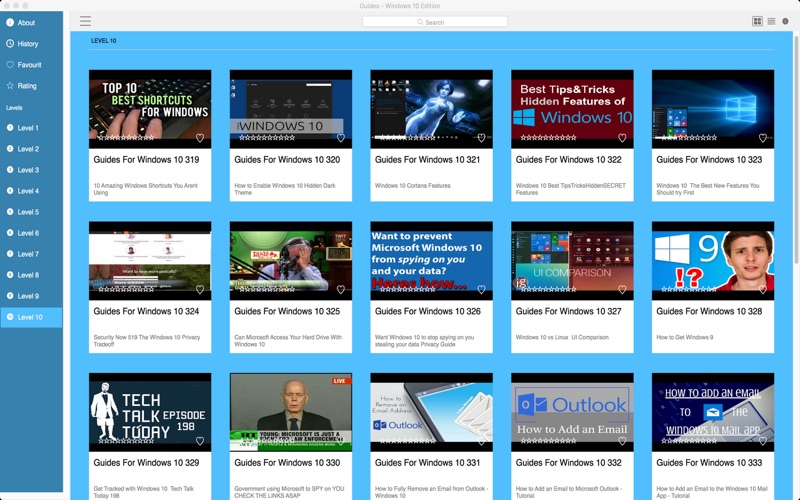Open Guides For Windows 10 323 title
Viewport: 800px width, 500px height.
pyautogui.click(x=709, y=160)
